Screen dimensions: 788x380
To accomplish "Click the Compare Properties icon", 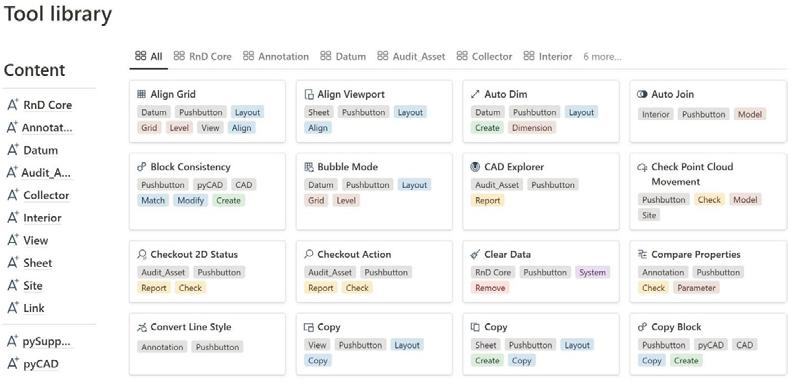I will click(x=642, y=254).
